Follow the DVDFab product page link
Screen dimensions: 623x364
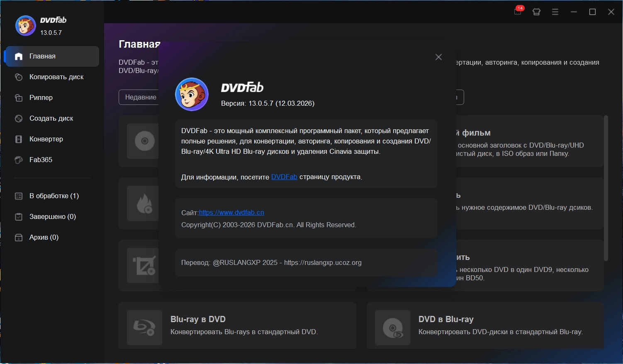point(284,177)
